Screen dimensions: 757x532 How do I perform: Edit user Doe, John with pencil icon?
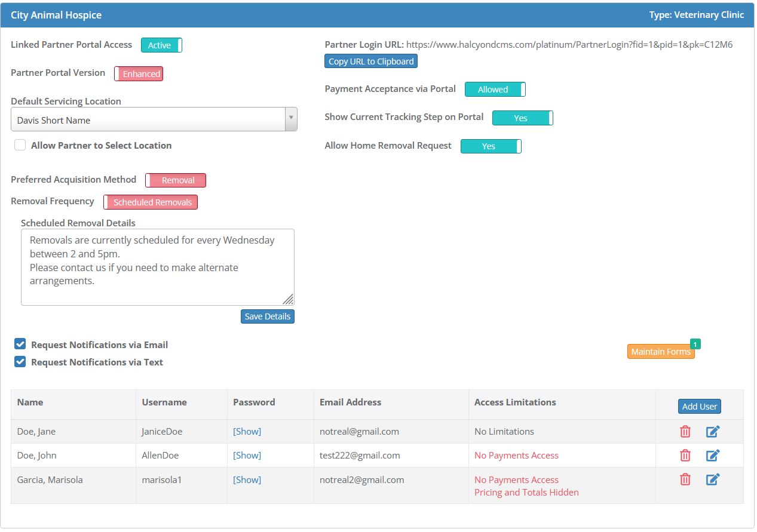(712, 455)
